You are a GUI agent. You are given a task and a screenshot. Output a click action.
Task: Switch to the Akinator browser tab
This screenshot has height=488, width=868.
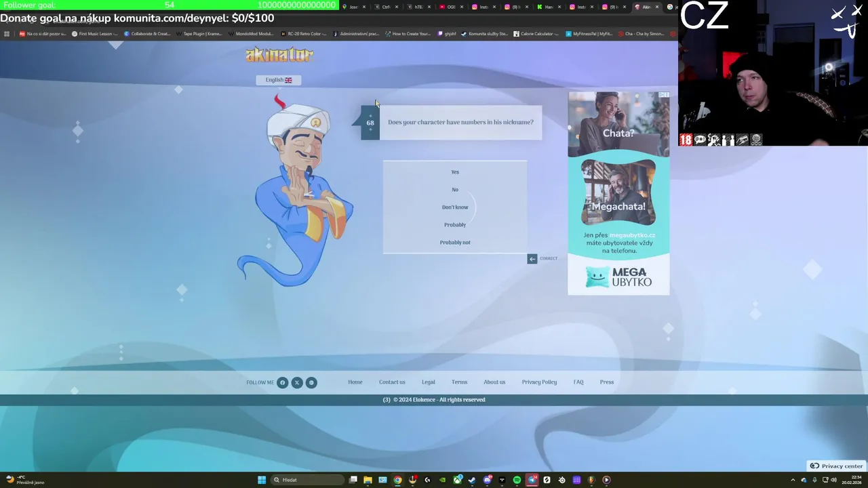[646, 7]
